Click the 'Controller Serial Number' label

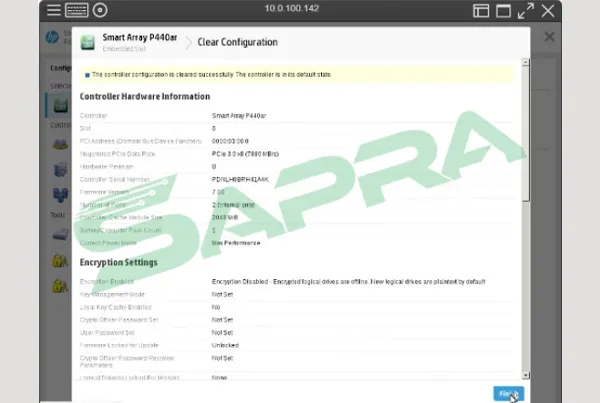coord(115,179)
